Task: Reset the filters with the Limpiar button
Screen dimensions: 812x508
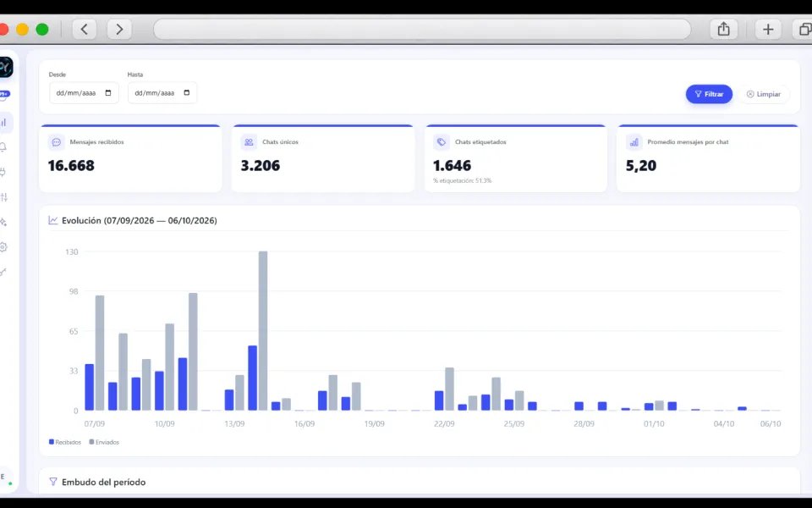Action: coord(763,94)
